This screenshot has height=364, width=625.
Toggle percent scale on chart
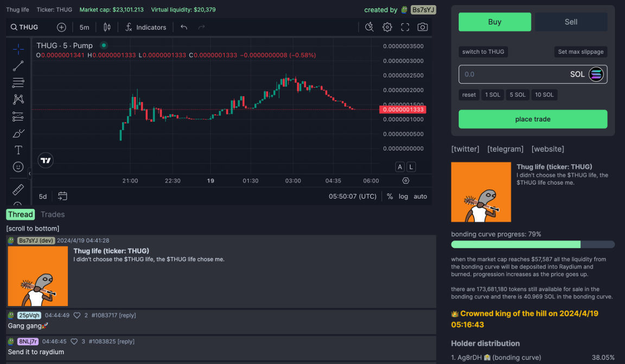coord(390,196)
